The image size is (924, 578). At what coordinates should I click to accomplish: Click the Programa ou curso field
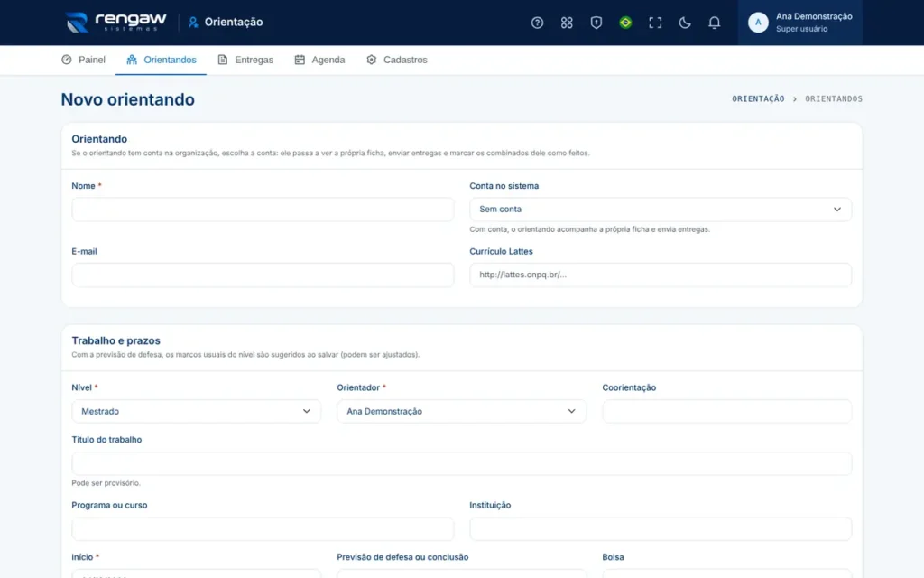click(263, 529)
